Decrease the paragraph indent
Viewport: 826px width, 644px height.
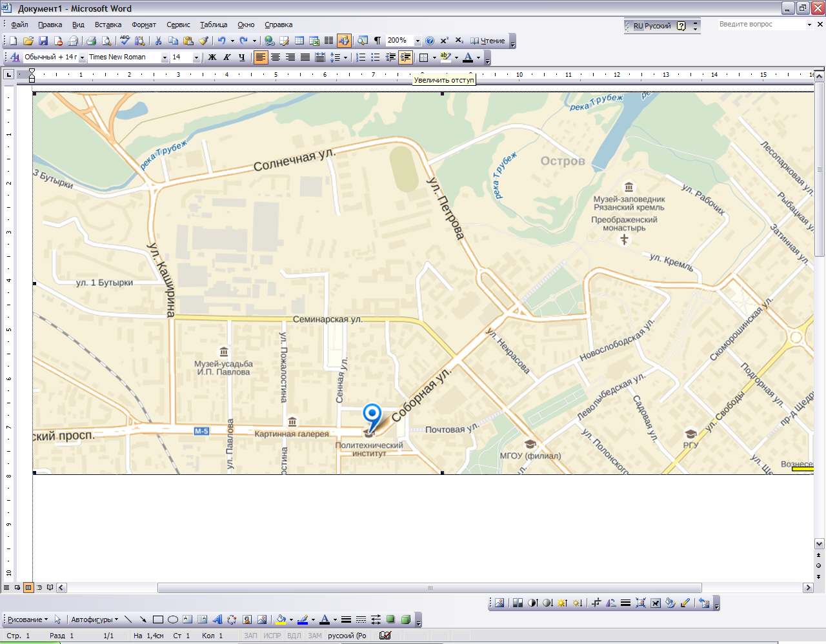pyautogui.click(x=390, y=57)
